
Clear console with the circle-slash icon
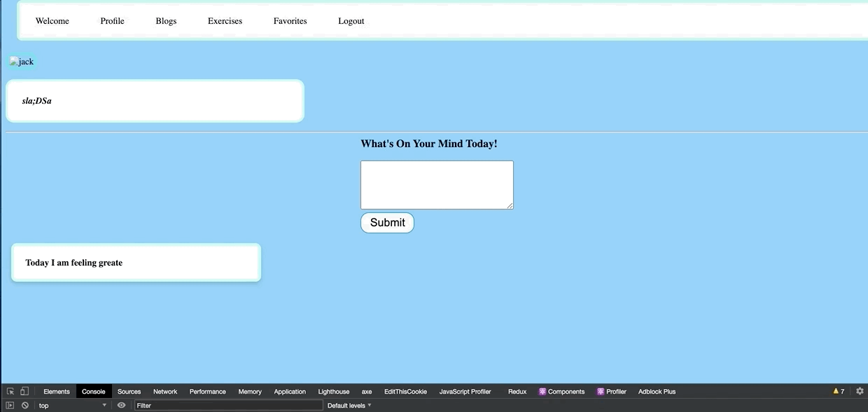click(25, 406)
